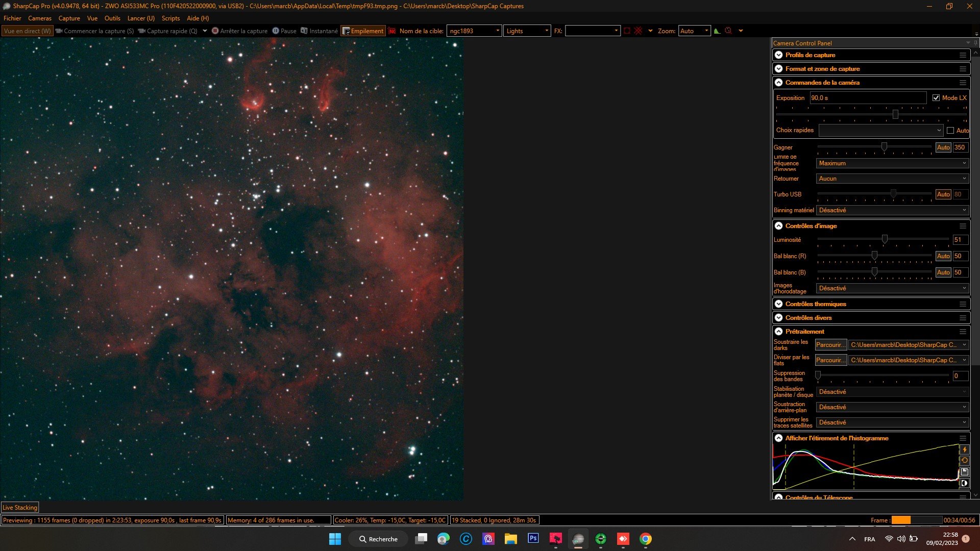Click the Gagner value field showing 350

click(960, 147)
